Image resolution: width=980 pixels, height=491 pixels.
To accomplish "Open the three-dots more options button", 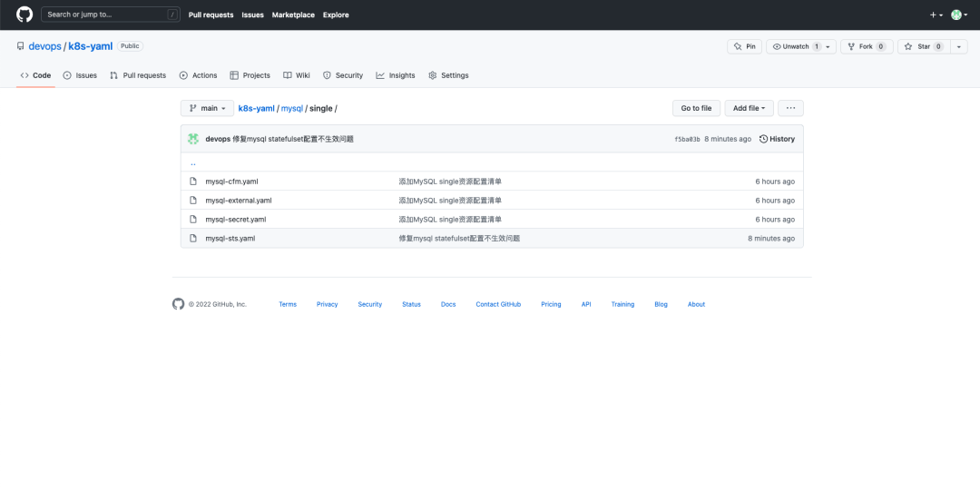I will click(x=790, y=108).
